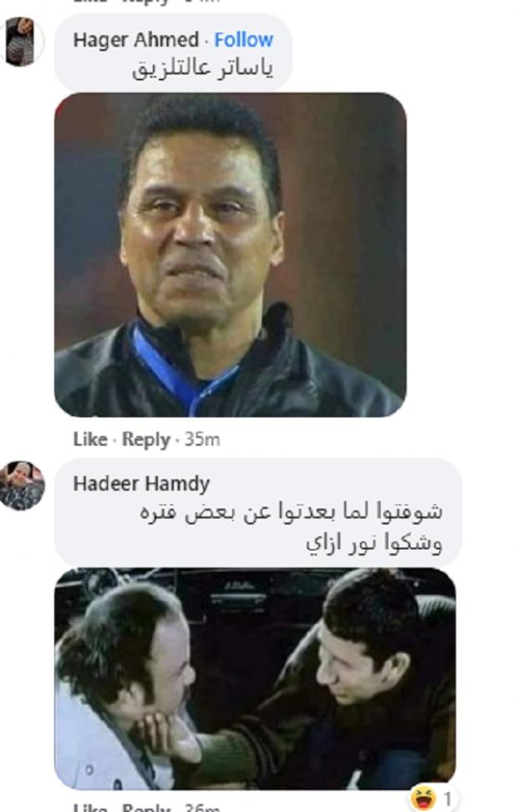Open Hager Ahmed's name link

point(135,40)
